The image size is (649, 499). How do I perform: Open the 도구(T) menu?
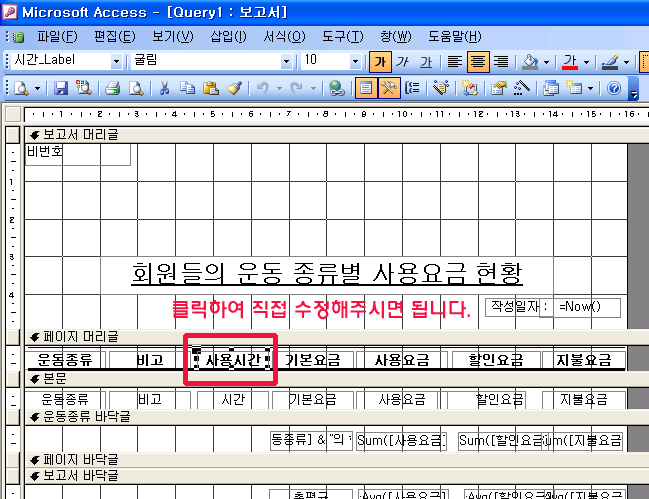tap(342, 37)
